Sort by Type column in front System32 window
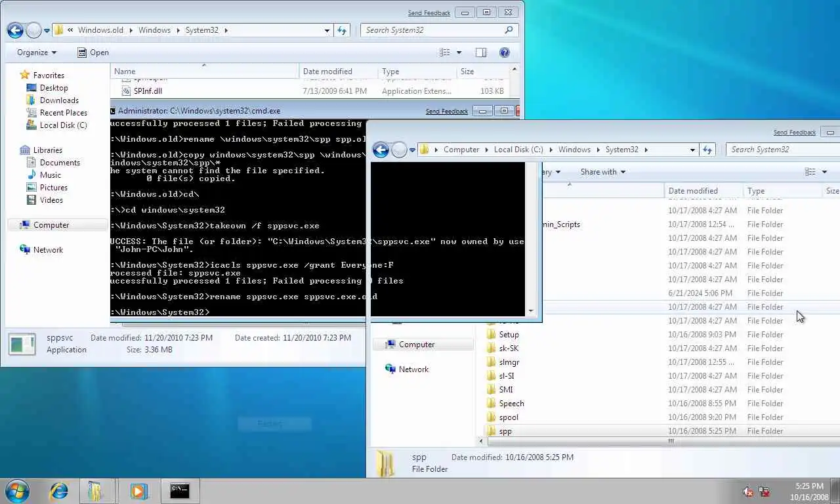Screen dimensions: 840x504 pyautogui.click(x=782, y=191)
